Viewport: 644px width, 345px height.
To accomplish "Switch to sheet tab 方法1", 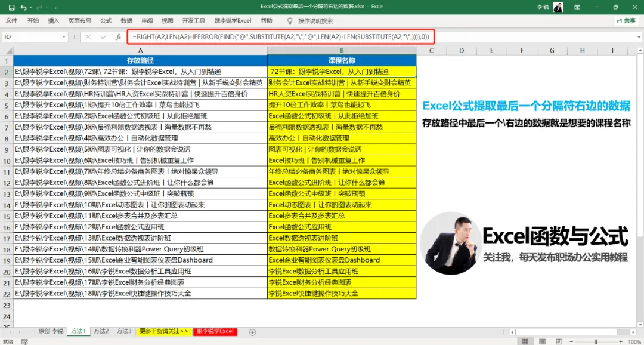I will pyautogui.click(x=78, y=331).
